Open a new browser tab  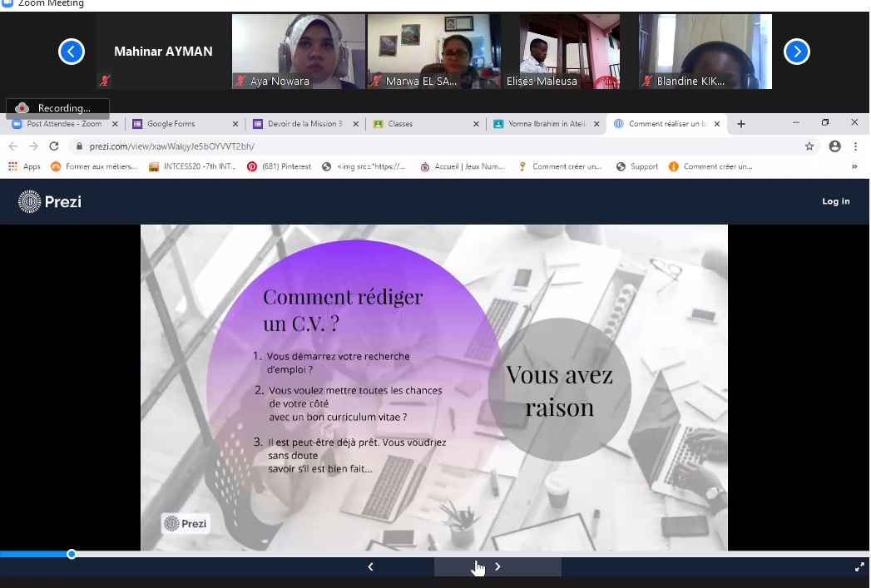pos(741,124)
